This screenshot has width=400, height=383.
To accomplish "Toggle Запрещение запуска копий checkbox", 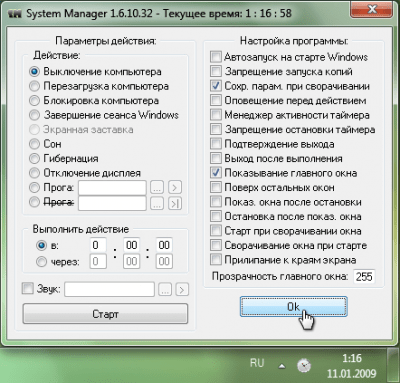I will coord(216,71).
